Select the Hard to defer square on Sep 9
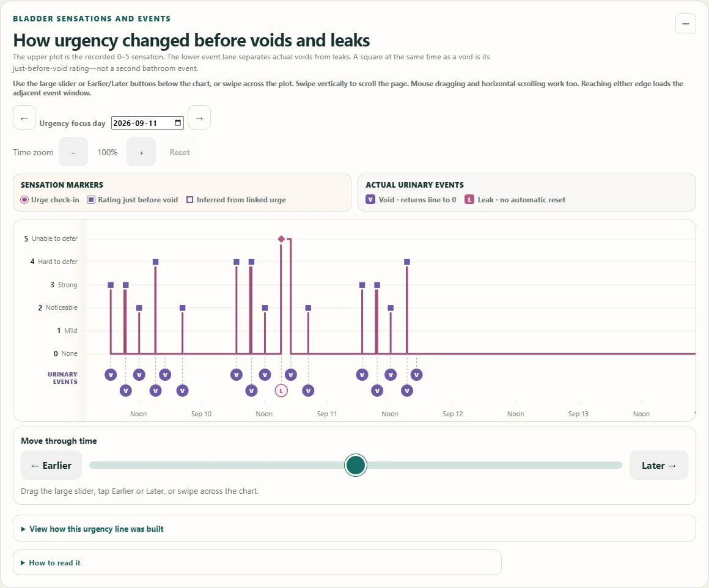709x588 pixels. point(155,262)
